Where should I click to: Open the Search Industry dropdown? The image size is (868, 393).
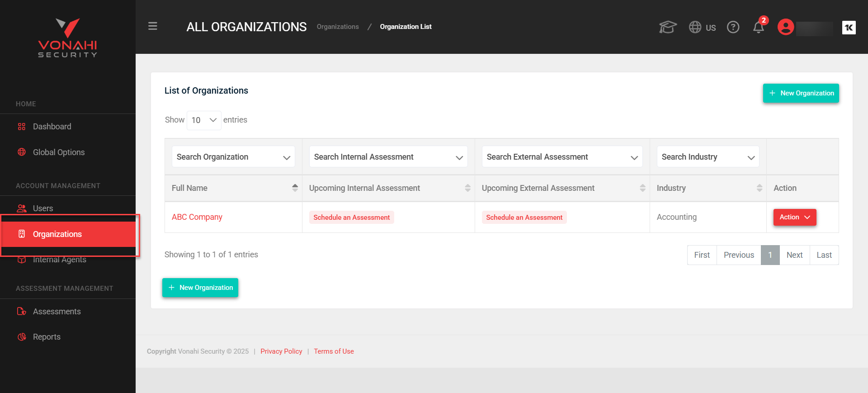(x=708, y=157)
